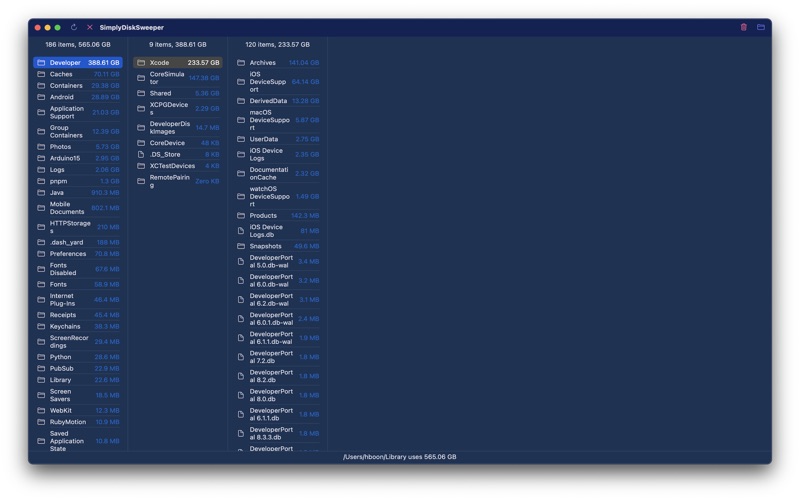
Task: Select DeveloperPortal 6.0.1.db-wal file
Action: pos(278,319)
